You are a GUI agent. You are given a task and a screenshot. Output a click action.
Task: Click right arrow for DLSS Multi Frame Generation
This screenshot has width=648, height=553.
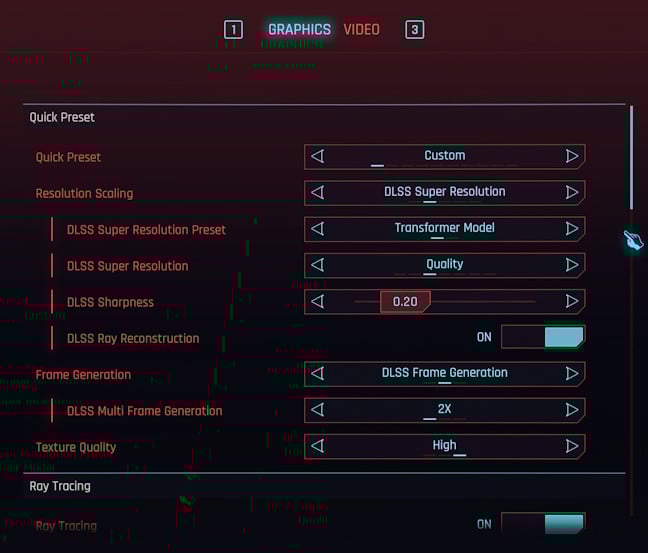[x=572, y=410]
